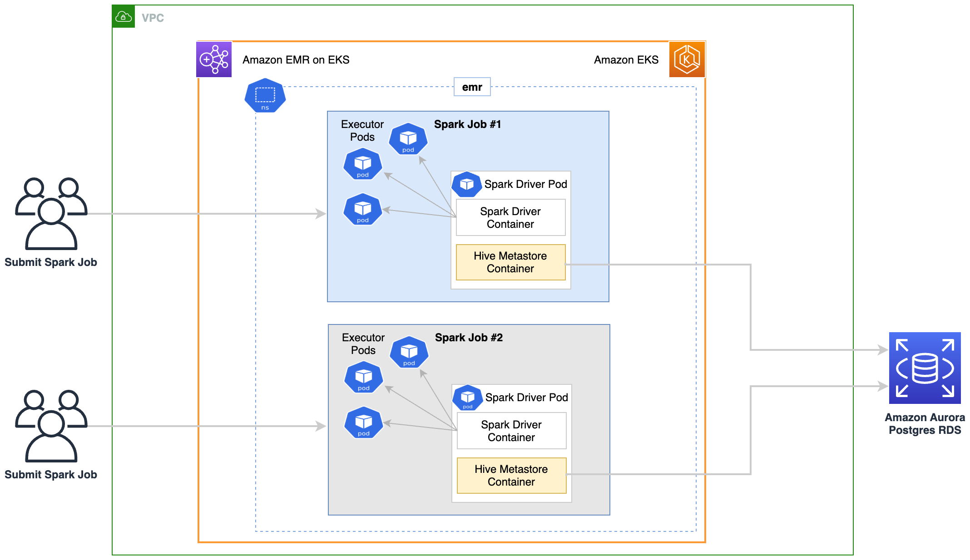
Task: Click the lowest executor pod in Spark Job #2
Action: [363, 422]
